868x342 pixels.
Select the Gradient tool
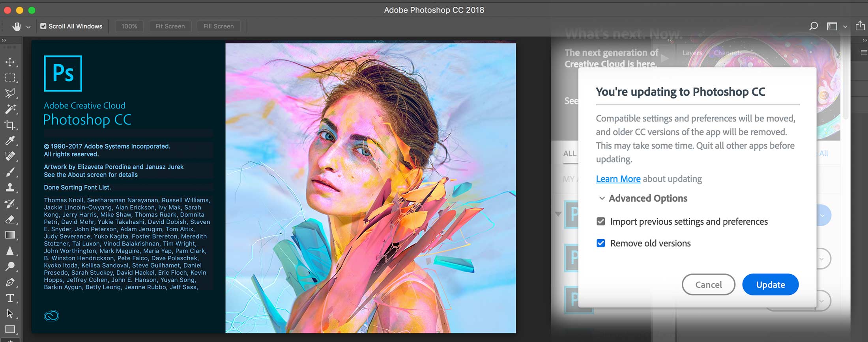10,235
